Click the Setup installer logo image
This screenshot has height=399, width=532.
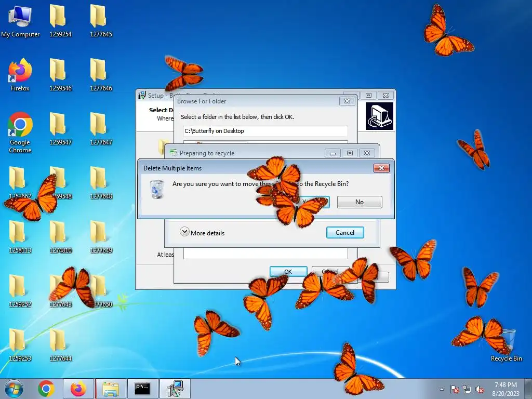click(379, 116)
